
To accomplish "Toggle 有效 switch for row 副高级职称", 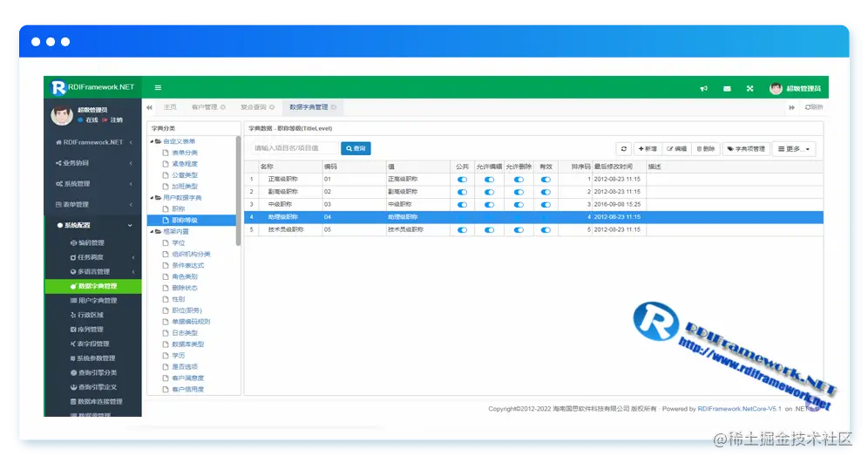I will click(546, 192).
